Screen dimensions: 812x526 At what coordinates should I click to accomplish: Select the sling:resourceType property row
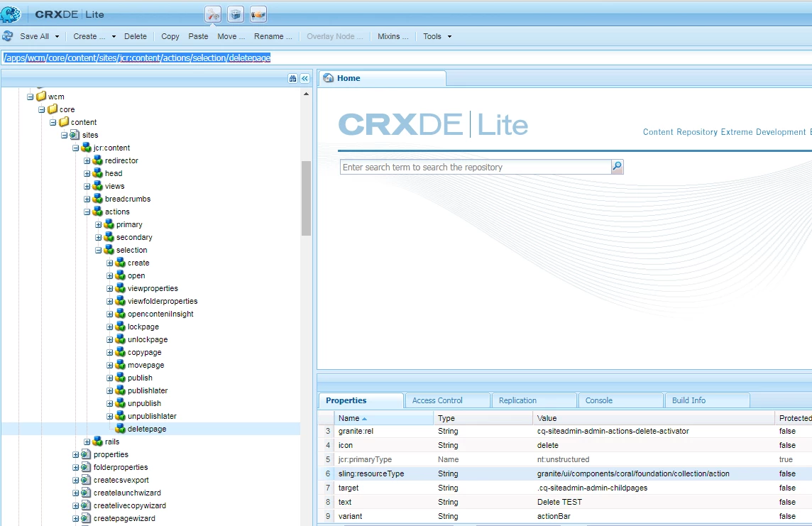pos(564,473)
